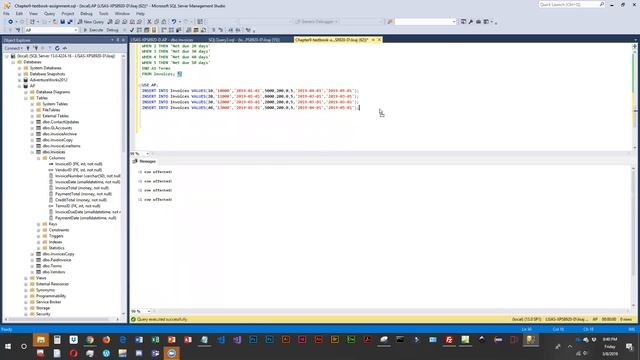Viewport: 640px width, 360px height.
Task: Pin the Object Explorer panel
Action: pyautogui.click(x=118, y=40)
